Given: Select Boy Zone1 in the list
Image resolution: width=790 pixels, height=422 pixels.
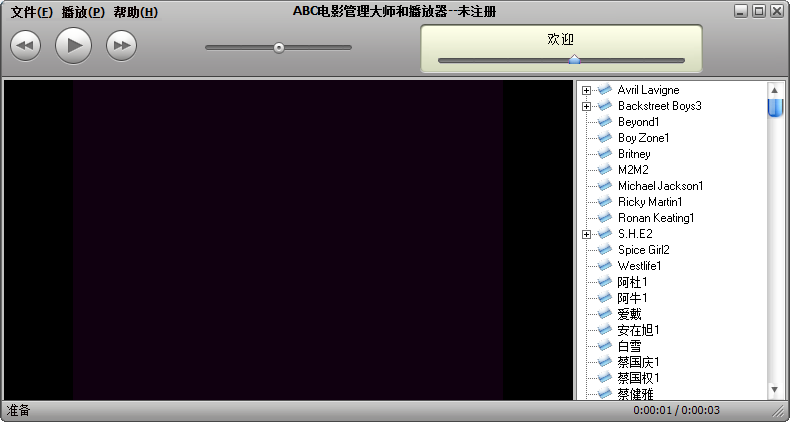Looking at the screenshot, I should tap(643, 138).
